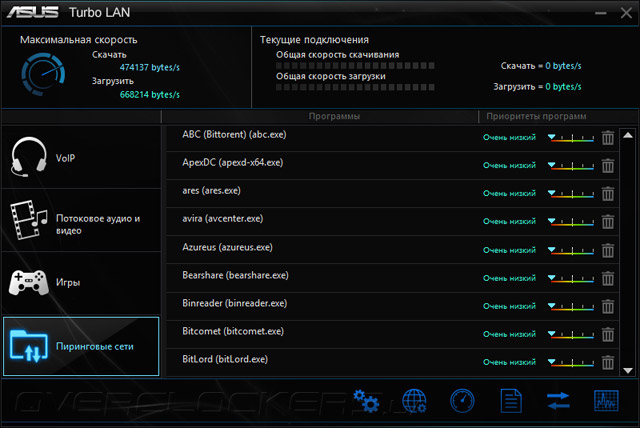Click Скачать = 0 bytes/s current value
This screenshot has width=640, height=428.
541,66
